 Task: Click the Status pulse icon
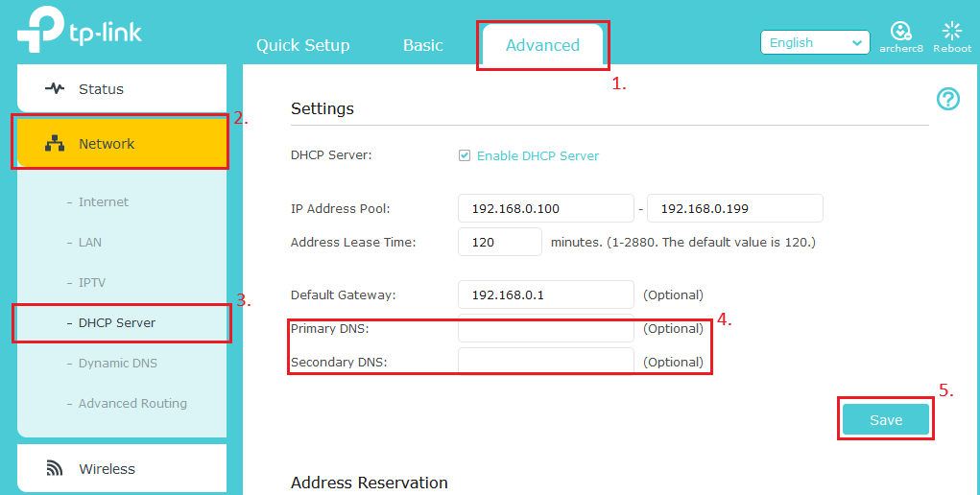coord(55,89)
